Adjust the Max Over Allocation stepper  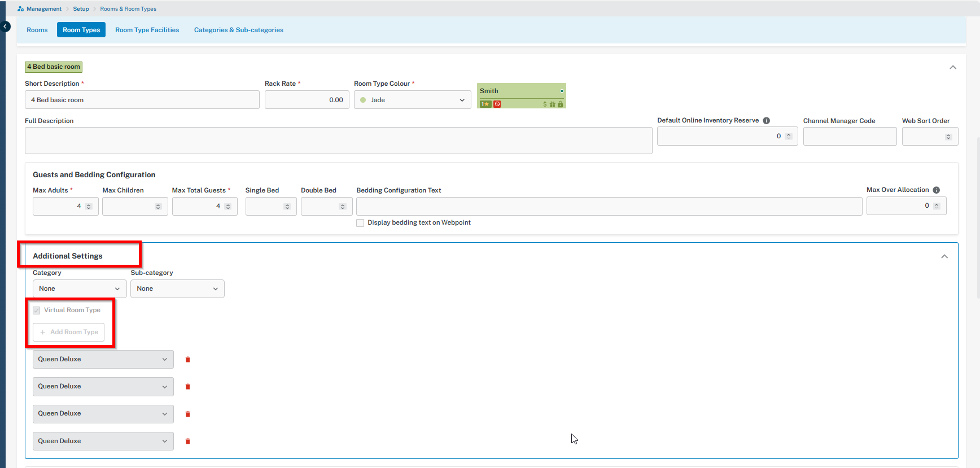click(937, 206)
